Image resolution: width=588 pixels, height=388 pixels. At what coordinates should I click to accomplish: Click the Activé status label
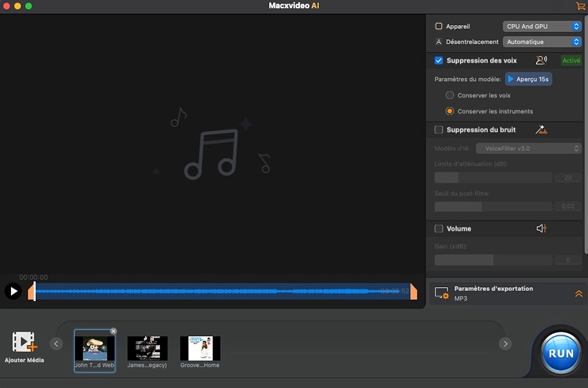coord(571,60)
